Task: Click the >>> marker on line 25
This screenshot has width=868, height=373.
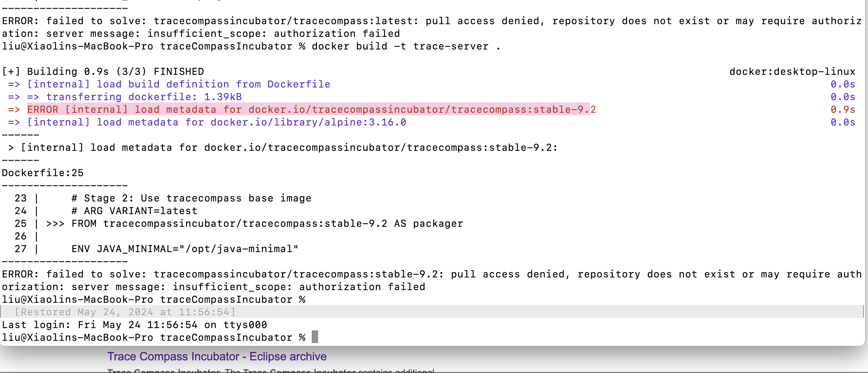Action: pos(55,223)
